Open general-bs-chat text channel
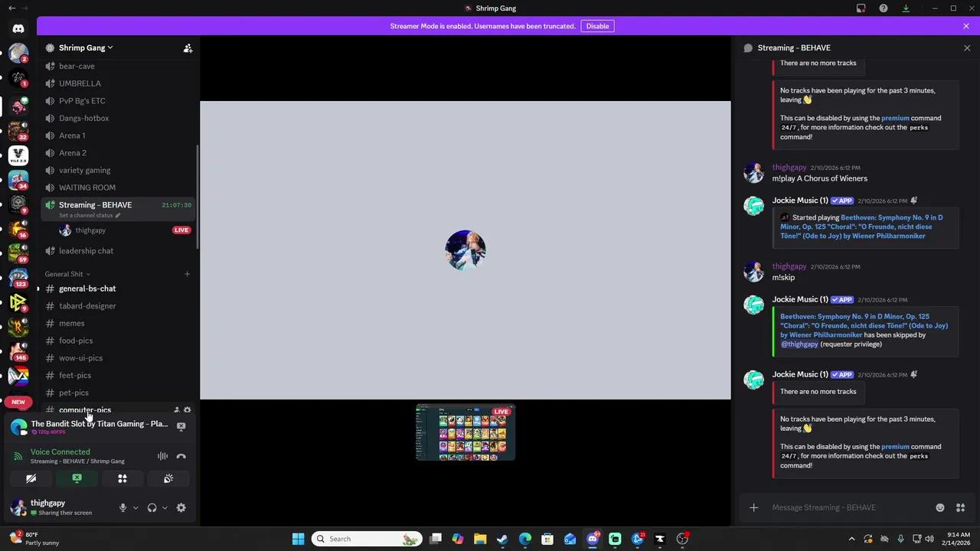Screen dimensions: 980x551 [x=118, y=289]
